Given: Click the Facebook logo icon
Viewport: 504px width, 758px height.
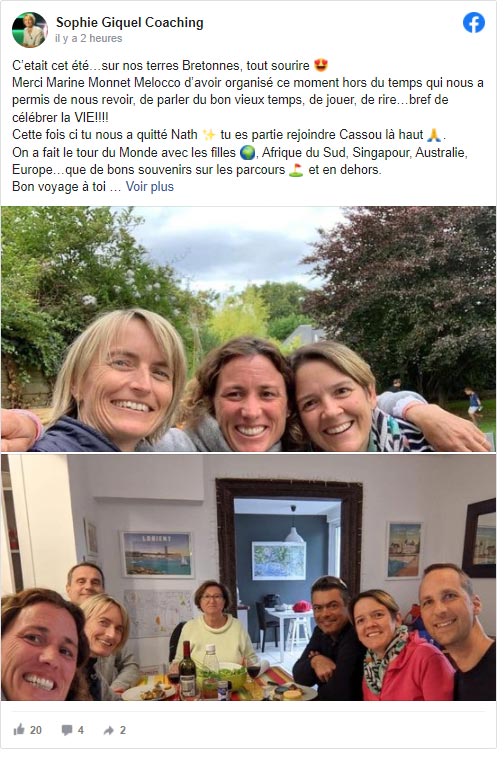Looking at the screenshot, I should click(474, 22).
